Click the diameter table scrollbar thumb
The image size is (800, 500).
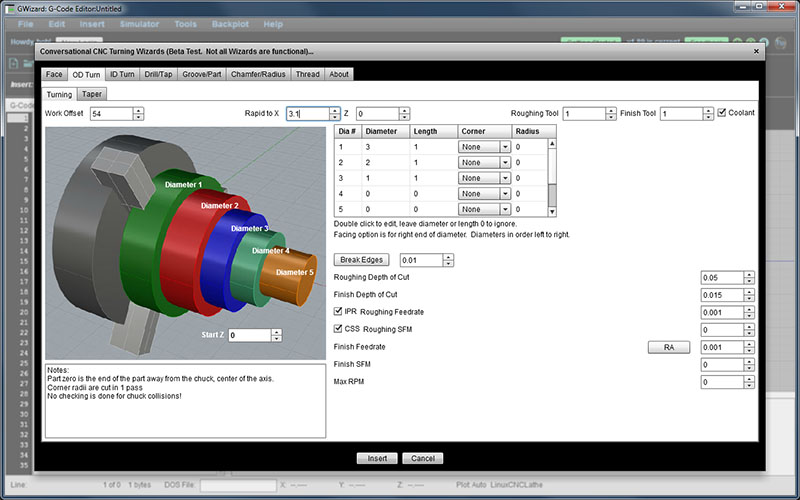click(x=552, y=195)
